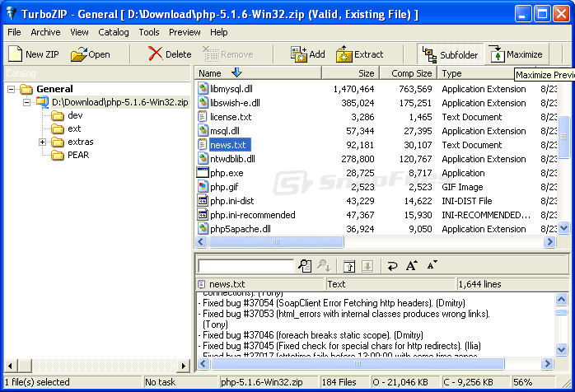This screenshot has height=392, width=575.
Task: Click the preview pane scroll up arrow
Action: point(561,299)
